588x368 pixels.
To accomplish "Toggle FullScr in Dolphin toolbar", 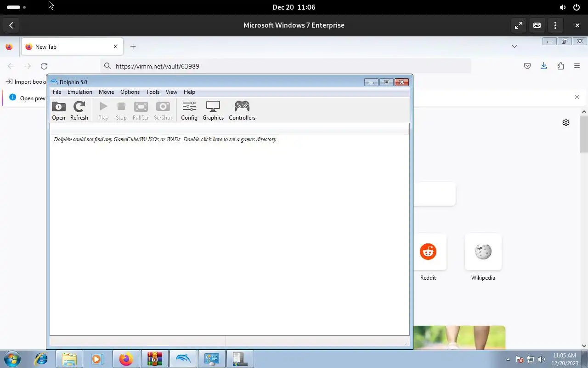I will coord(141,111).
